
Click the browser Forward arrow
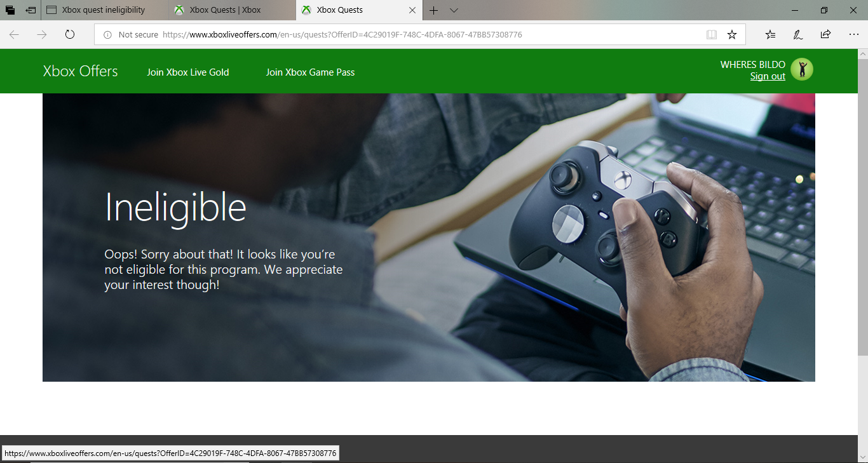(x=42, y=35)
